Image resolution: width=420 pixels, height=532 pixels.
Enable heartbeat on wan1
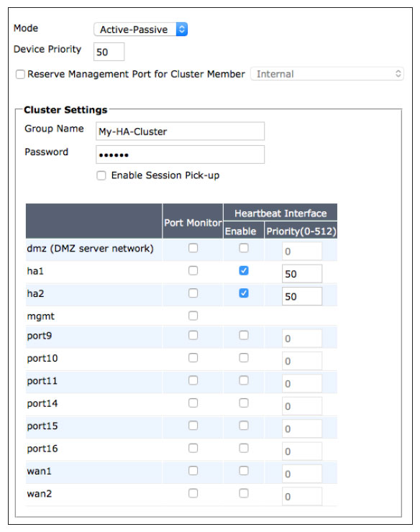point(244,471)
